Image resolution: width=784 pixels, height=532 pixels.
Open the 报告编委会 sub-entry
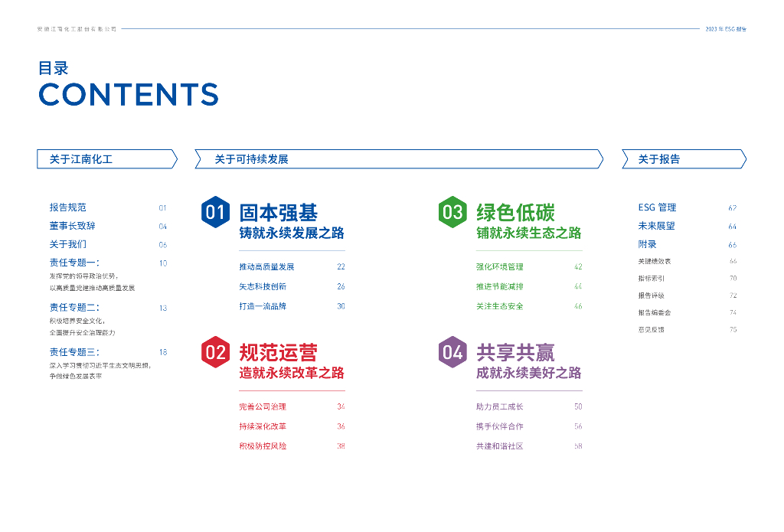(655, 312)
